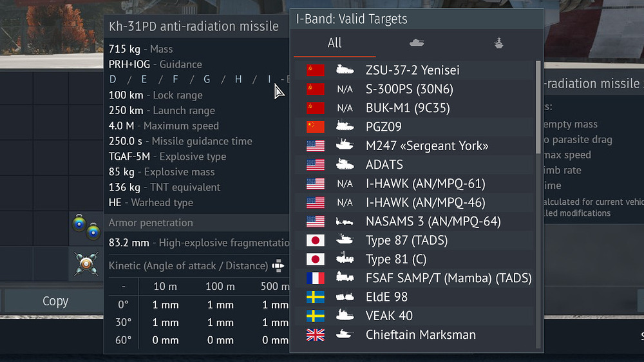Click the I-Band: Valid Targets title

(x=352, y=19)
